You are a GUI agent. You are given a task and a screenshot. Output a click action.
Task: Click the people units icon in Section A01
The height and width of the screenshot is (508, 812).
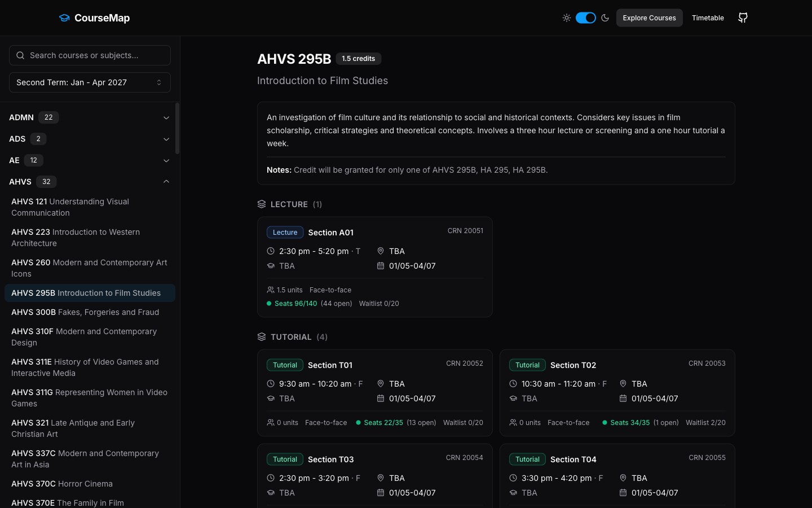coord(271,290)
